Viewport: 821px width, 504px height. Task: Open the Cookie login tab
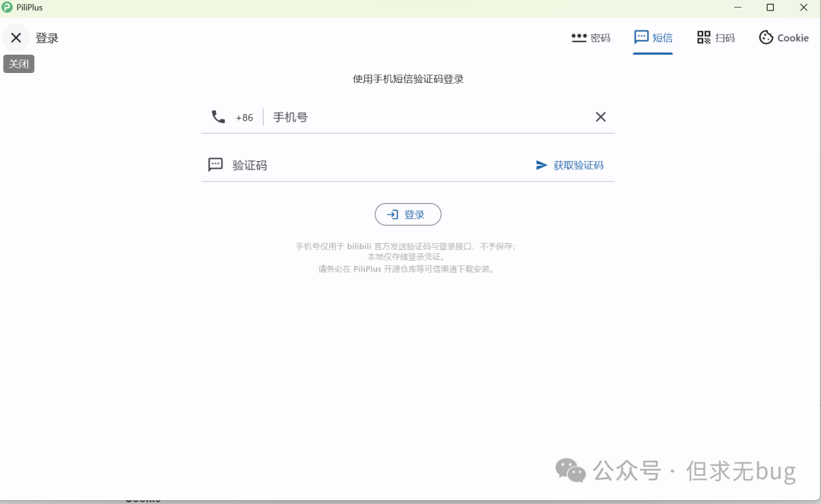784,37
